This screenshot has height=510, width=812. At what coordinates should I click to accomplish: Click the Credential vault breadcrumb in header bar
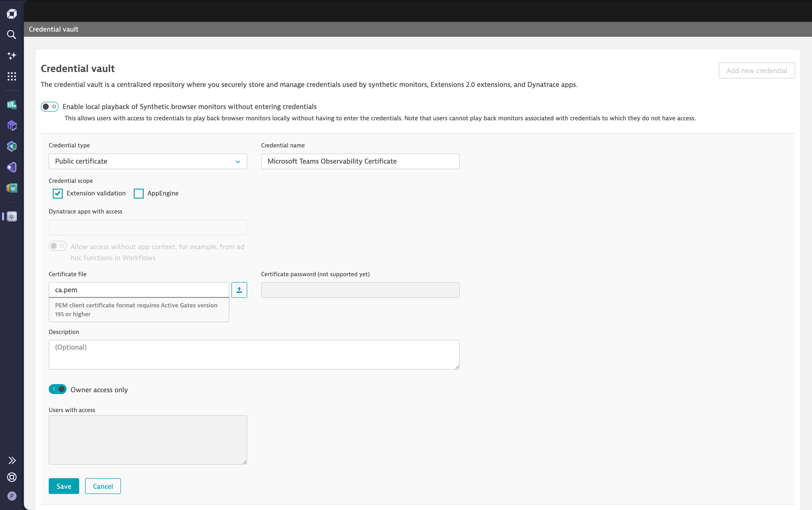coord(54,29)
